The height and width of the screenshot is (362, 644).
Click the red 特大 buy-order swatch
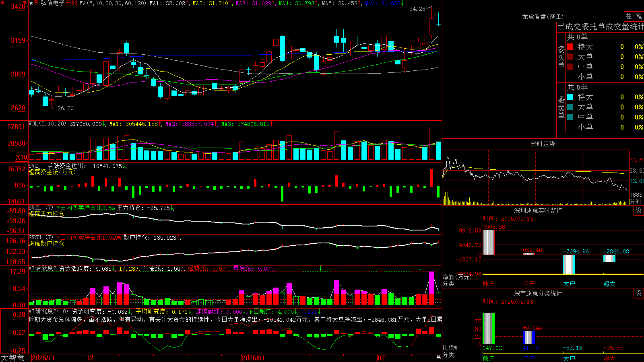[x=570, y=47]
